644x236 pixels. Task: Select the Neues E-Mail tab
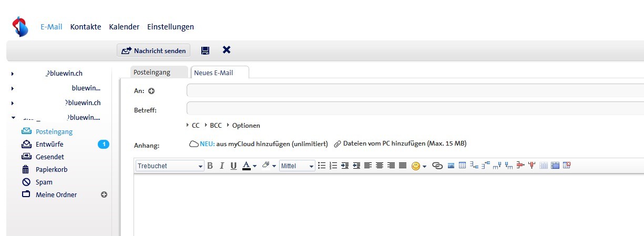coord(220,73)
